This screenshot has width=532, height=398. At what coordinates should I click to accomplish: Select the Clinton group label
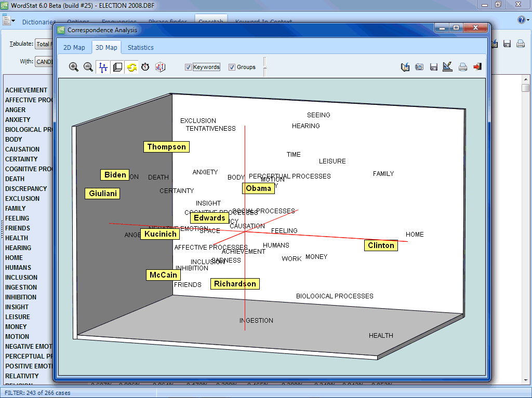(x=381, y=245)
